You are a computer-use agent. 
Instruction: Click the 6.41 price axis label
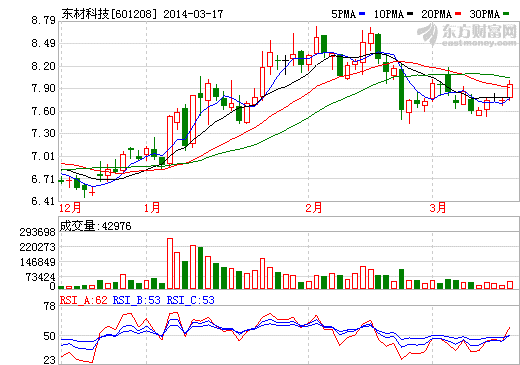(43, 201)
